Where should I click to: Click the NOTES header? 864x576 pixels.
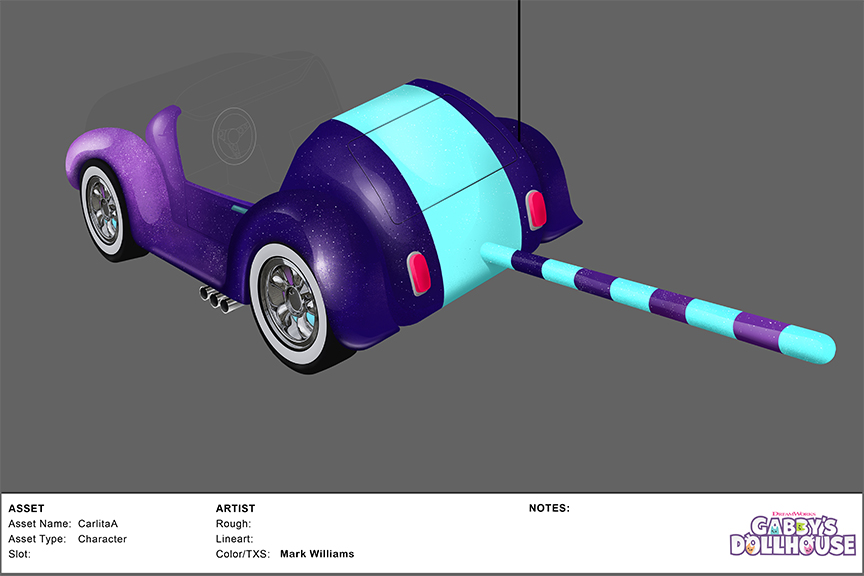[549, 508]
